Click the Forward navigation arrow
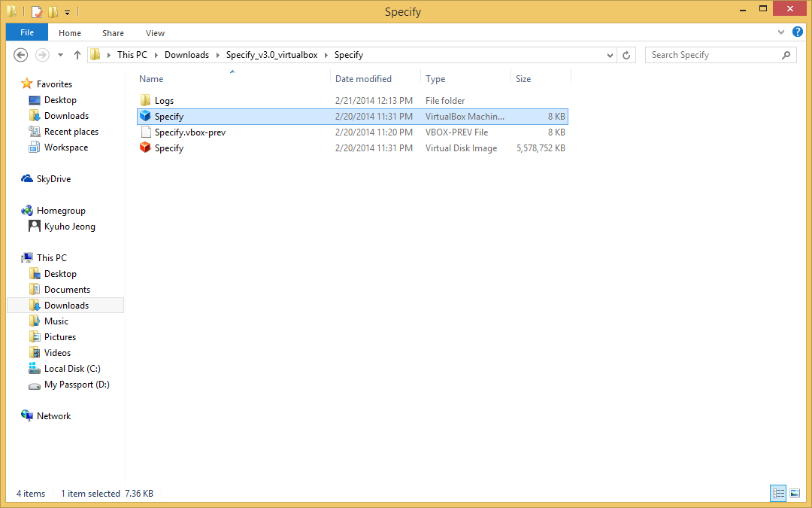The height and width of the screenshot is (508, 812). pyautogui.click(x=42, y=54)
